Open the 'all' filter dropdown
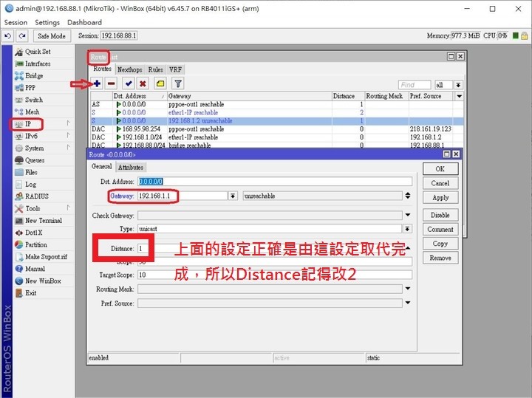The image size is (532, 398). tap(458, 85)
